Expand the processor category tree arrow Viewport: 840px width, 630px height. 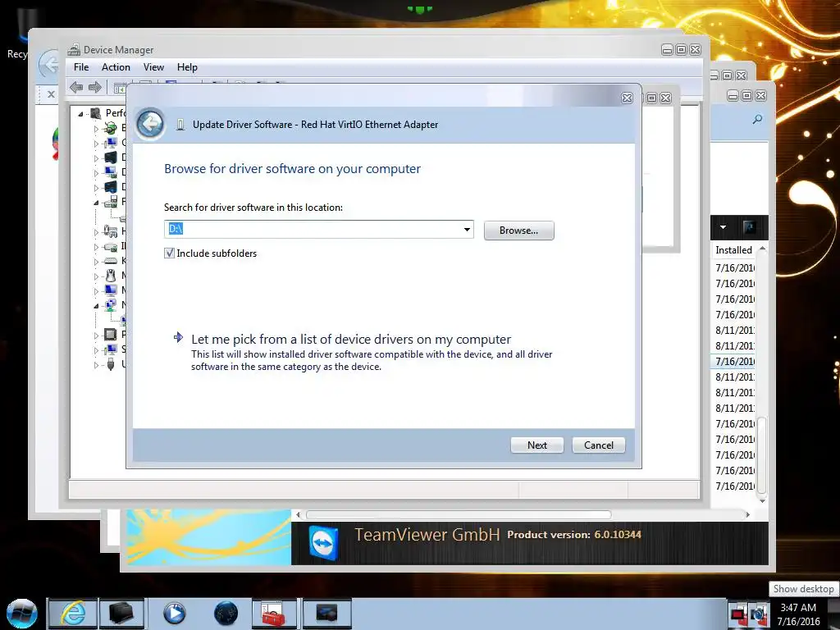tap(96, 335)
